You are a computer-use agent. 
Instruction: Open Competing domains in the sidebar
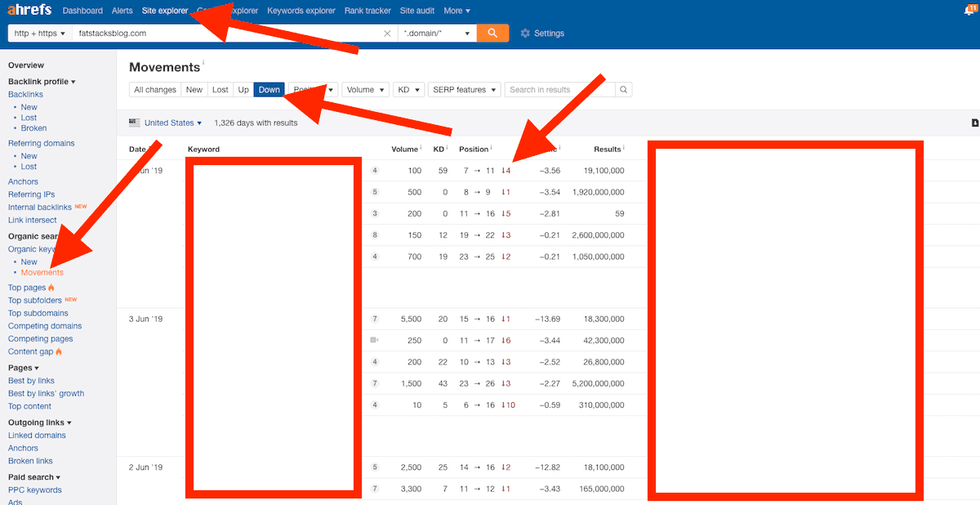point(45,326)
